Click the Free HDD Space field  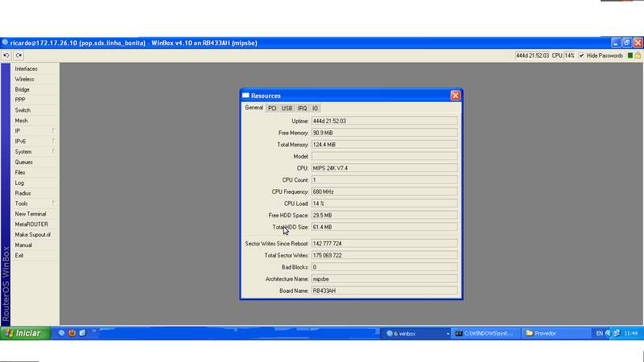click(x=385, y=216)
